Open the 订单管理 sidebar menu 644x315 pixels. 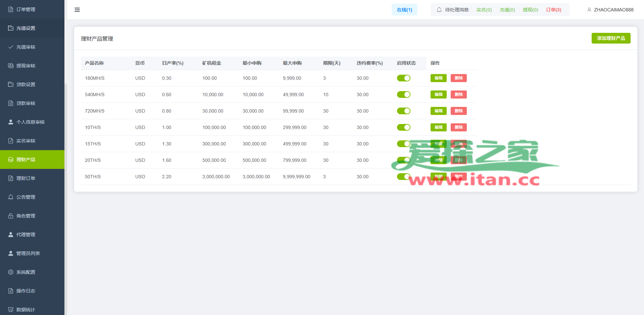pyautogui.click(x=26, y=9)
